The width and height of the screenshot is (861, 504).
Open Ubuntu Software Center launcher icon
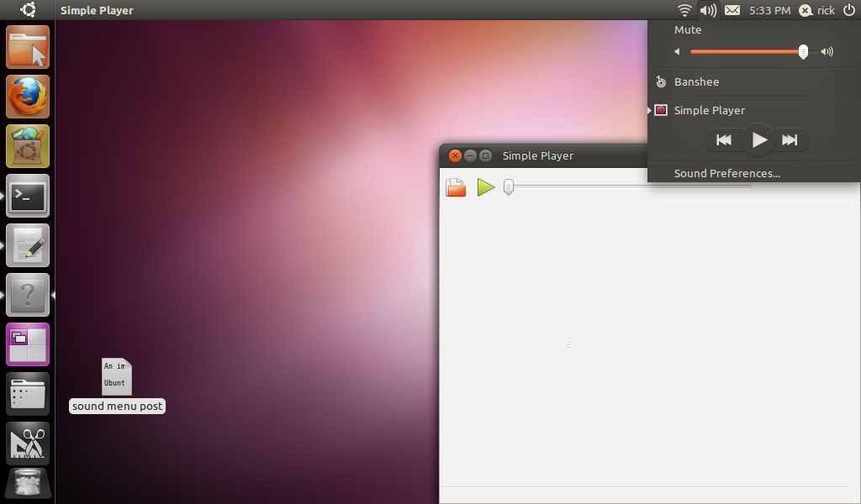click(x=28, y=146)
